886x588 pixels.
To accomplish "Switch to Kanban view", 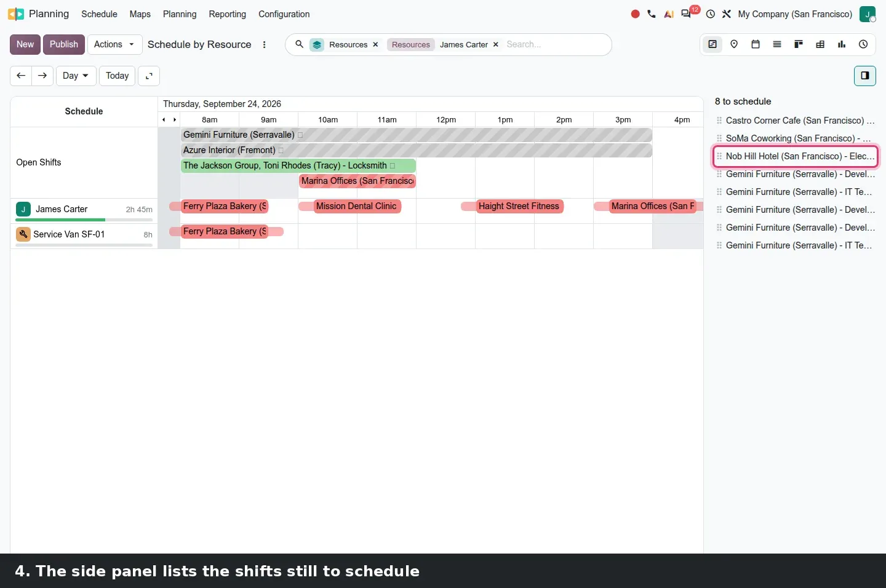I will pyautogui.click(x=799, y=44).
